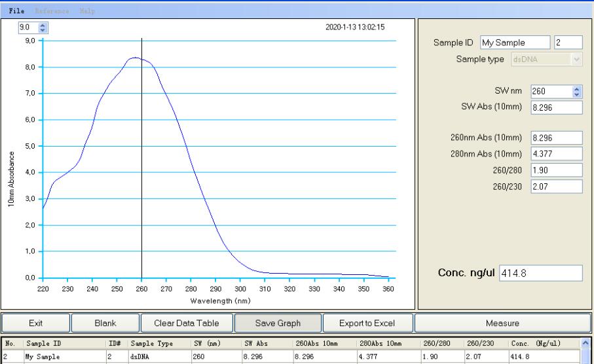Click the 'ID#' column header
This screenshot has width=594, height=364.
click(x=117, y=344)
